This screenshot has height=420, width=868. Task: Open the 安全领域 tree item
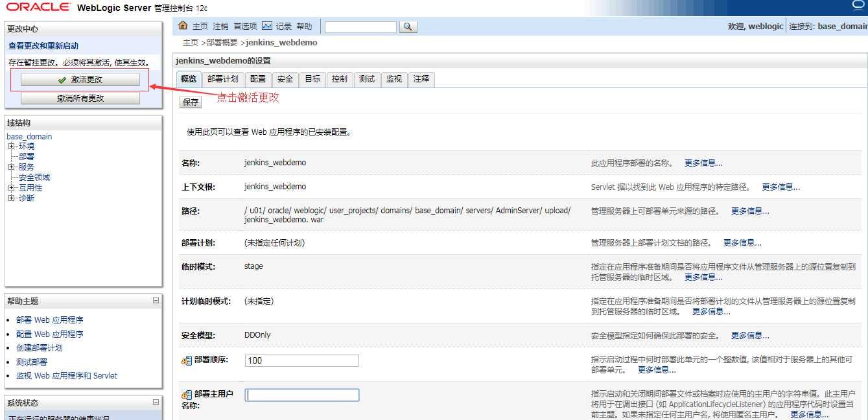pos(34,178)
